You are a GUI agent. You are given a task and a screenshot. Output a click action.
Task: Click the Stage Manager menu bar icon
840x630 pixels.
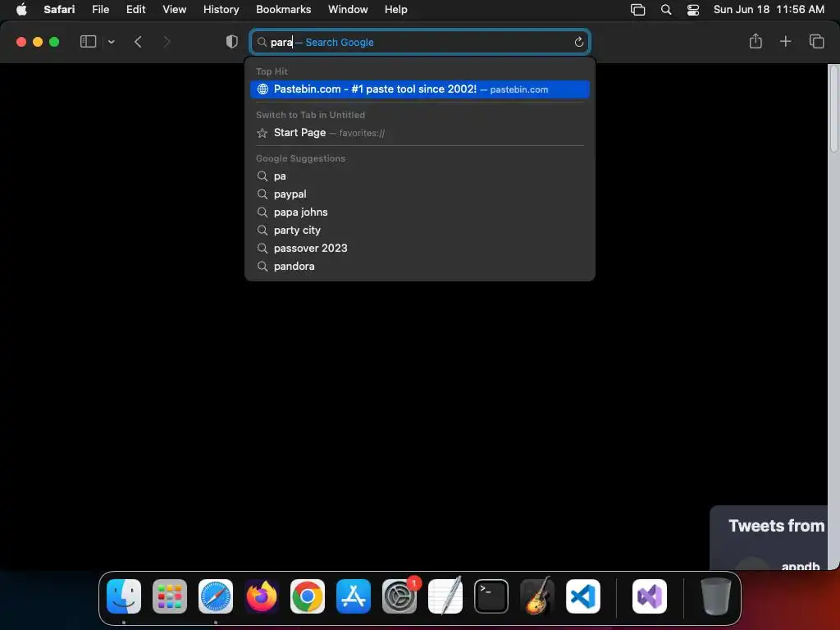(x=637, y=10)
